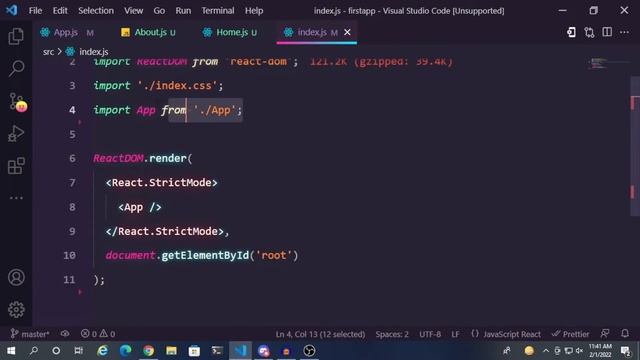Switch to the About.js tab
The width and height of the screenshot is (640, 360).
pyautogui.click(x=150, y=32)
